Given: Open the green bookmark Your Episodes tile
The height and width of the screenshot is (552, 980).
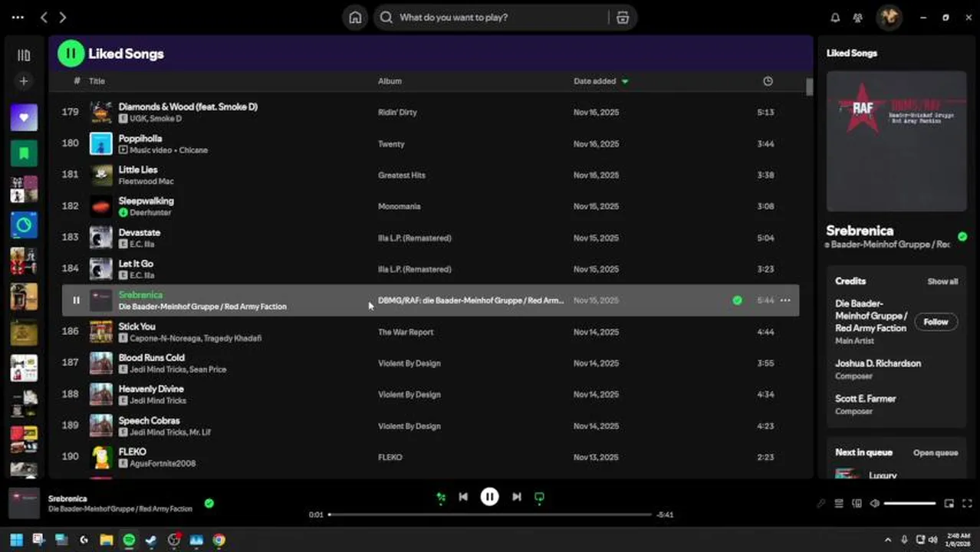Looking at the screenshot, I should pyautogui.click(x=24, y=153).
